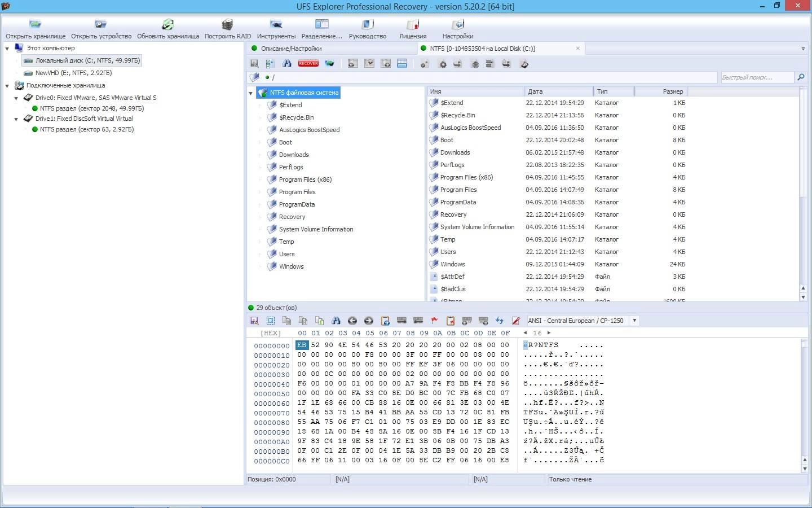Sort by the Размер column header
The height and width of the screenshot is (508, 812).
click(x=661, y=91)
